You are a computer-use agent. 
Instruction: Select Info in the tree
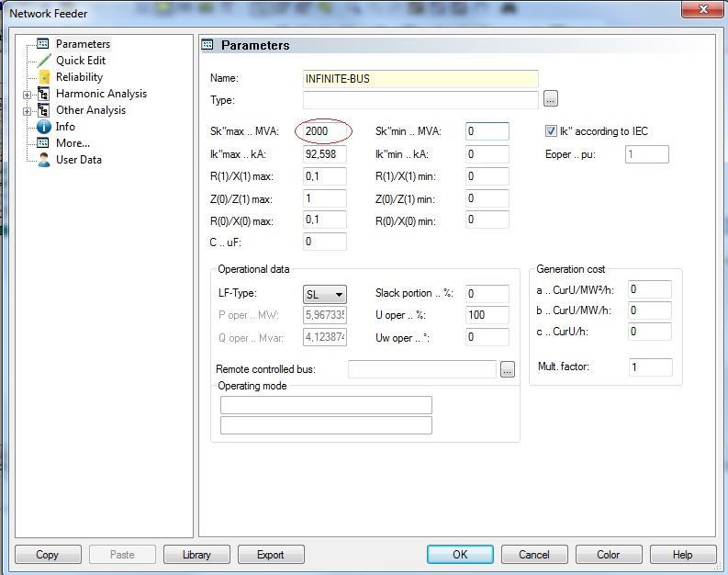click(65, 127)
